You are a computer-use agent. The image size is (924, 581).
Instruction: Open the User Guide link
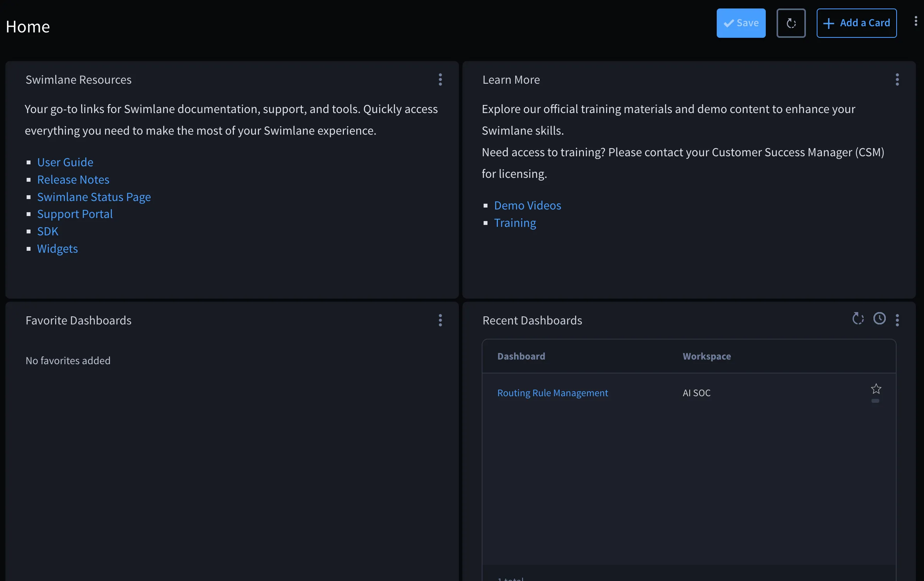tap(65, 162)
